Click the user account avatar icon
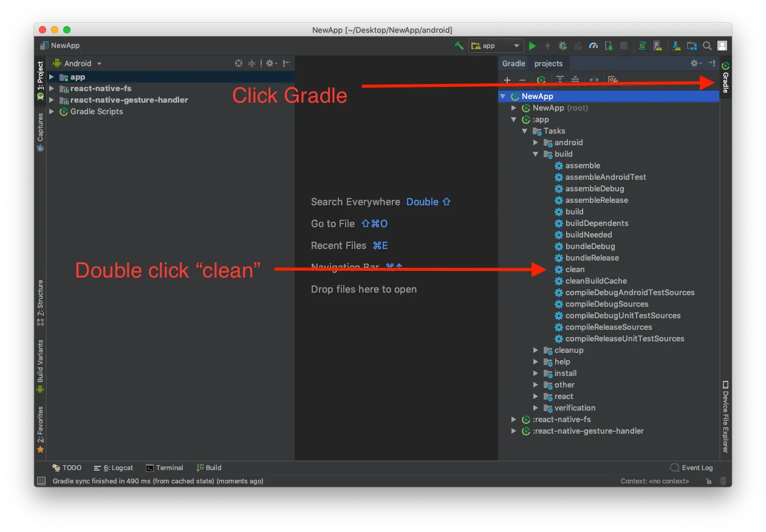The height and width of the screenshot is (532, 766). point(722,46)
